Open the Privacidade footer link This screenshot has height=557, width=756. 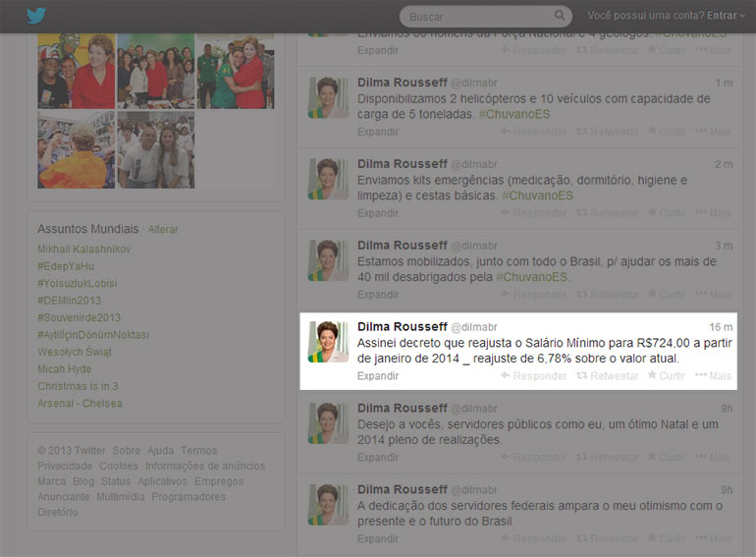point(65,467)
